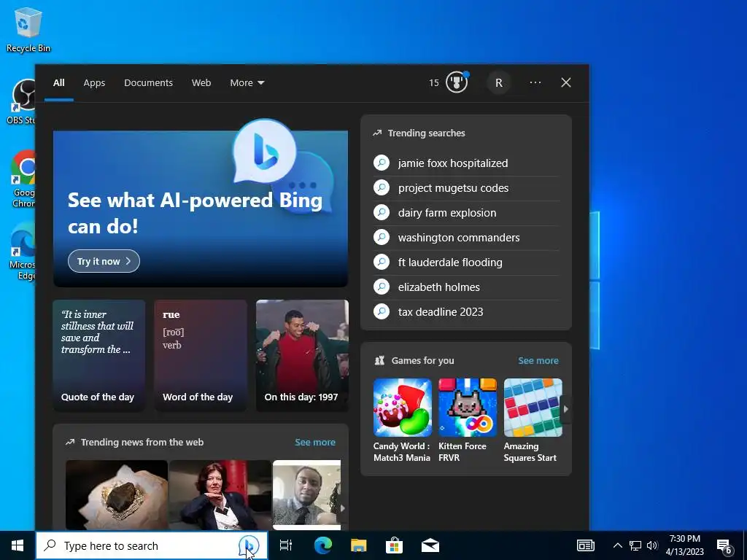Select the Microsoft Edge desktop shortcut
The height and width of the screenshot is (560, 747).
(23, 252)
